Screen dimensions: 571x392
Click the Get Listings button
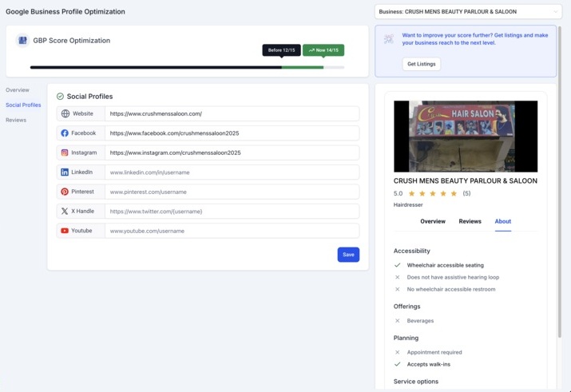(x=422, y=64)
